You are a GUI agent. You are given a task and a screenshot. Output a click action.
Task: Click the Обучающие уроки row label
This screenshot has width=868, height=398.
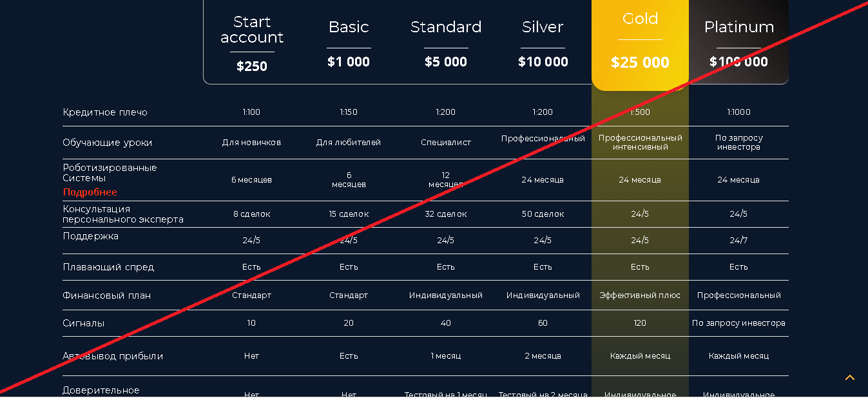[x=108, y=143]
